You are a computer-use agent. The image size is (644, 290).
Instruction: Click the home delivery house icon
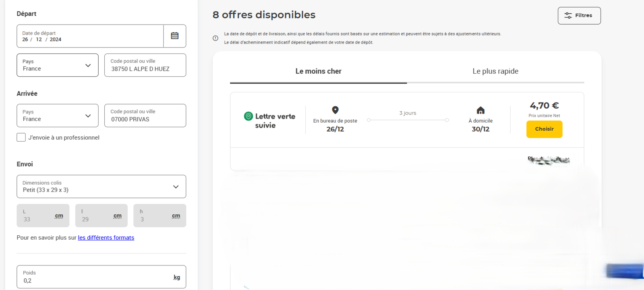point(480,110)
